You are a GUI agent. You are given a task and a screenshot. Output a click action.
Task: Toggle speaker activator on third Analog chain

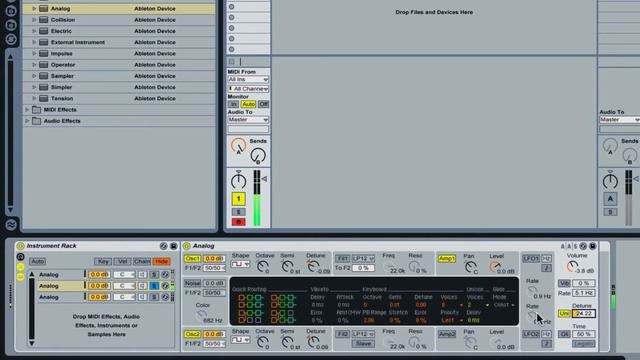click(x=142, y=297)
